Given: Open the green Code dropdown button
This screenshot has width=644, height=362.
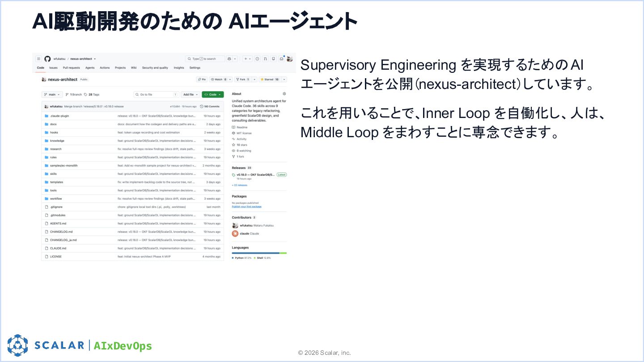Looking at the screenshot, I should pyautogui.click(x=213, y=95).
